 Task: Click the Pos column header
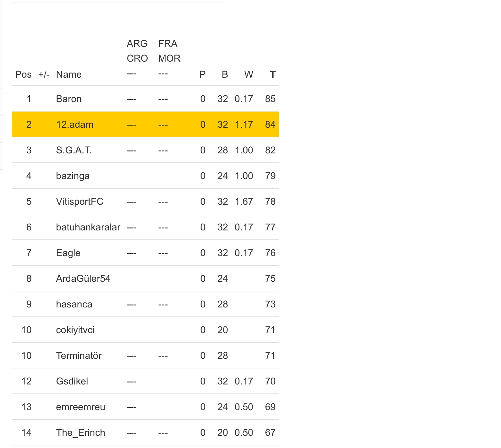coord(23,74)
